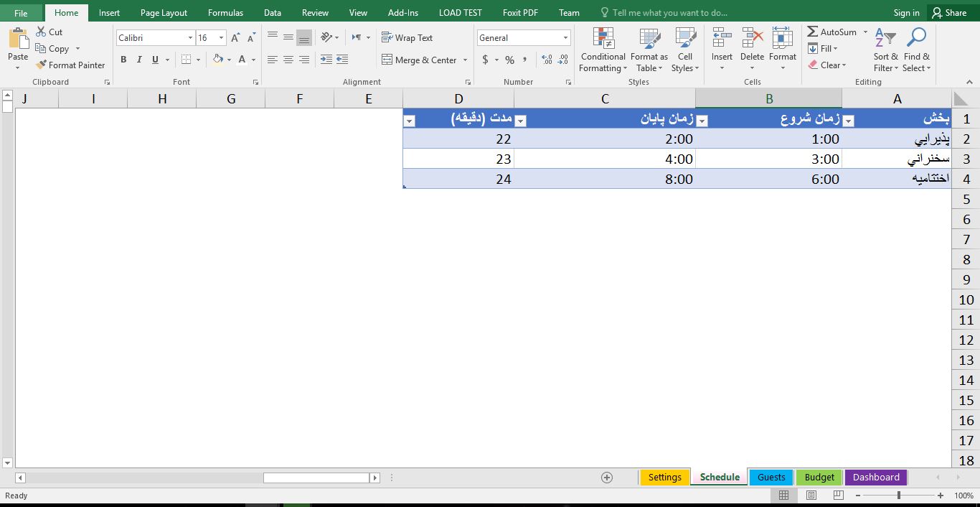The width and height of the screenshot is (980, 507).
Task: Toggle italic formatting
Action: (139, 60)
